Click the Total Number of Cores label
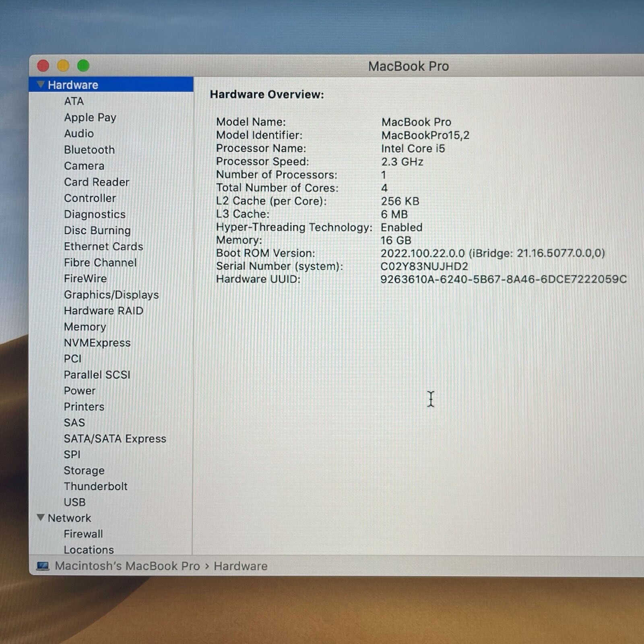The width and height of the screenshot is (644, 644). [277, 188]
